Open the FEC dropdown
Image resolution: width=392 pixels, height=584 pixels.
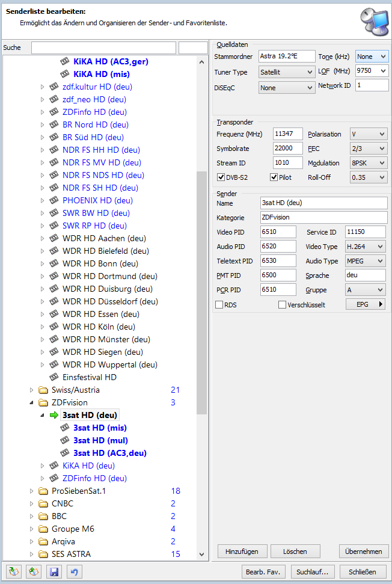[369, 149]
